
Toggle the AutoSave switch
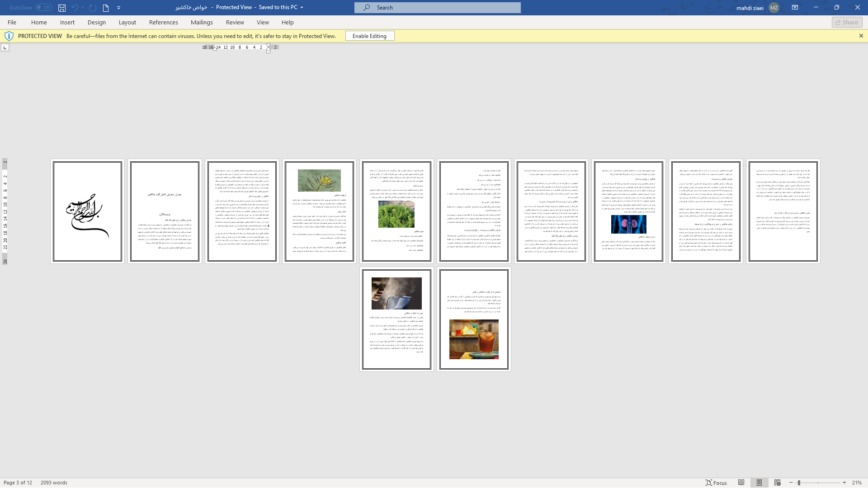44,8
